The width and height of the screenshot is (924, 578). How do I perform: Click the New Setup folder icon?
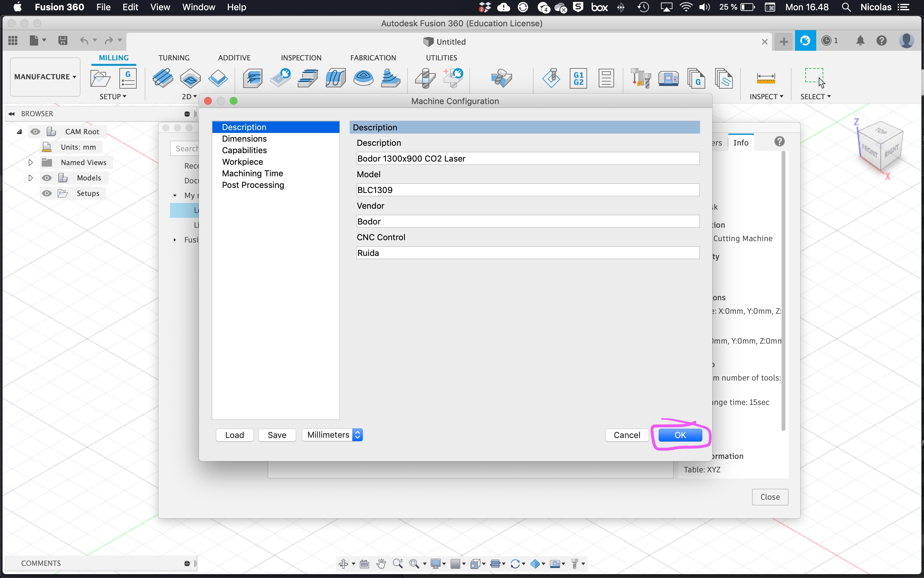coord(100,78)
